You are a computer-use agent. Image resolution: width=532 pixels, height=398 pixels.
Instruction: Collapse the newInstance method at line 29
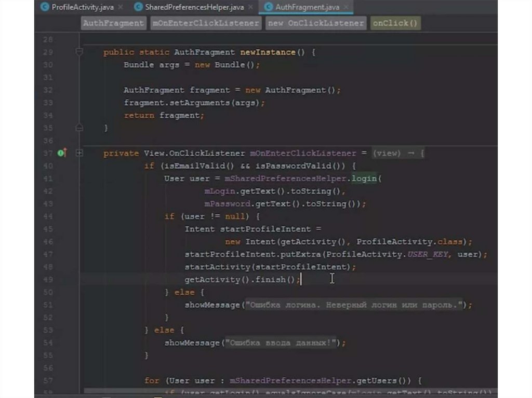point(79,52)
